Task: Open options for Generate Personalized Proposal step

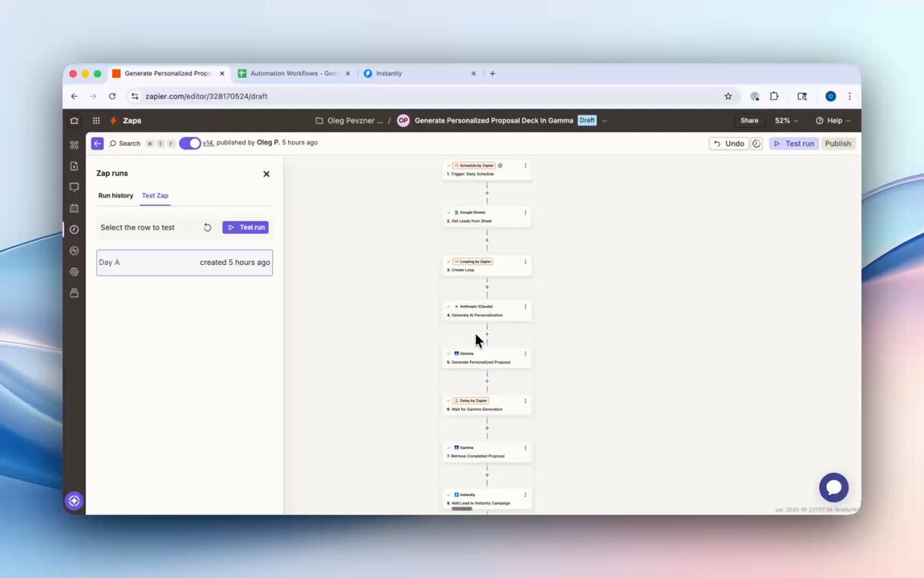Action: click(x=525, y=353)
